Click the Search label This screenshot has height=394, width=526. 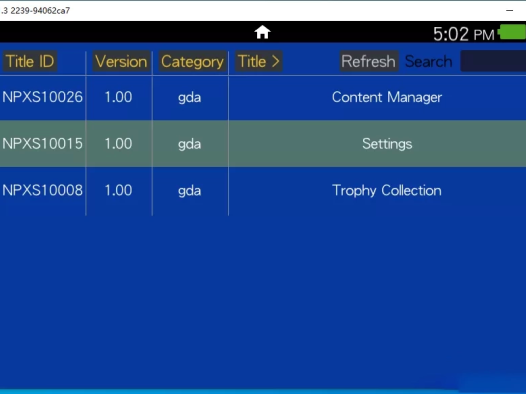[x=428, y=61]
